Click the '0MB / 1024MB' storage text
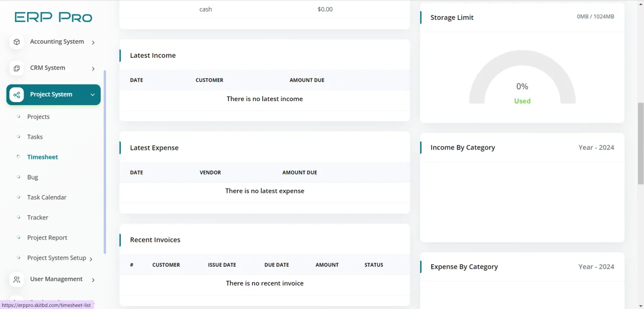This screenshot has width=644, height=309. click(x=596, y=17)
